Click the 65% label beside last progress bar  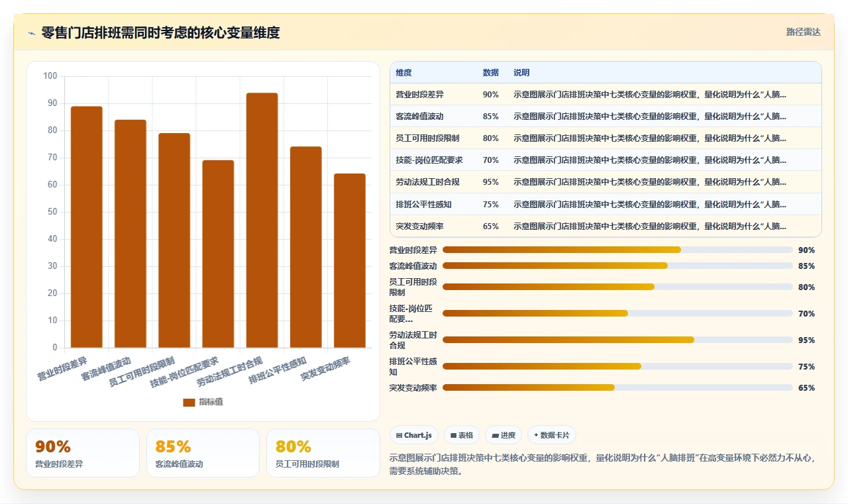(x=806, y=387)
